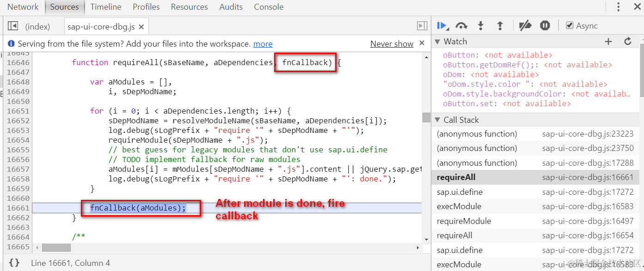
Task: Enable or disable Async checkbox
Action: 570,26
